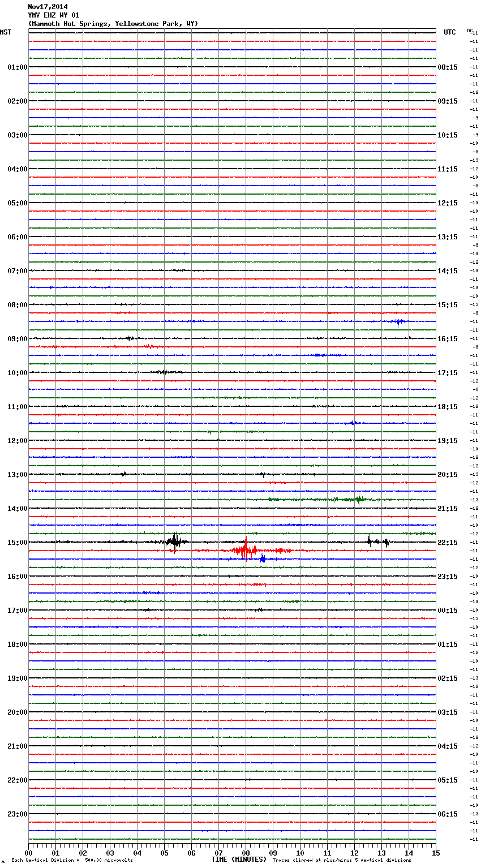Click the vertical division 500.00 microvolts note
Image resolution: width=481 pixels, height=868 pixels.
72,860
